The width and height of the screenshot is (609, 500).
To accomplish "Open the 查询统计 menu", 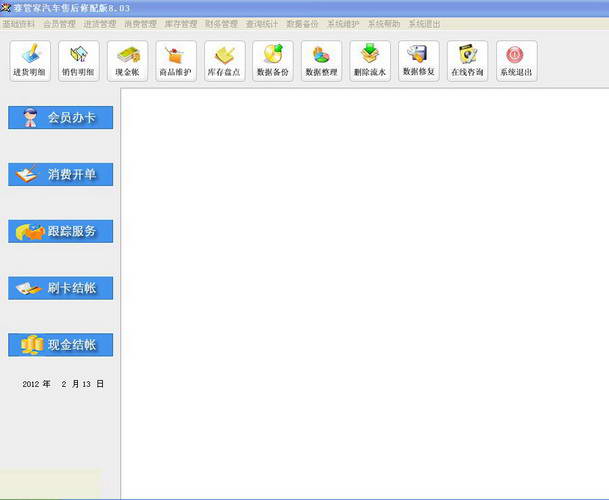I will point(262,24).
